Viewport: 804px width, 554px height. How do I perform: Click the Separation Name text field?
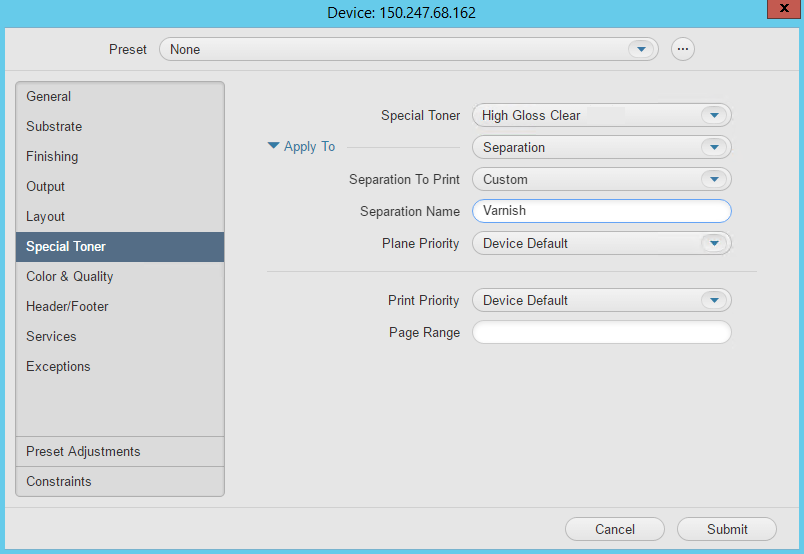pyautogui.click(x=600, y=211)
